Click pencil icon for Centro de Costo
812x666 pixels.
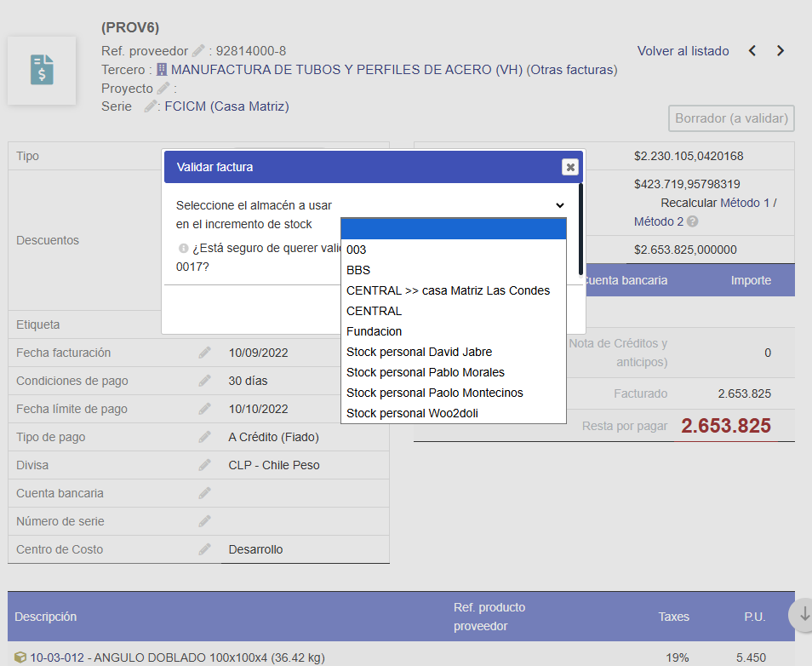(204, 549)
